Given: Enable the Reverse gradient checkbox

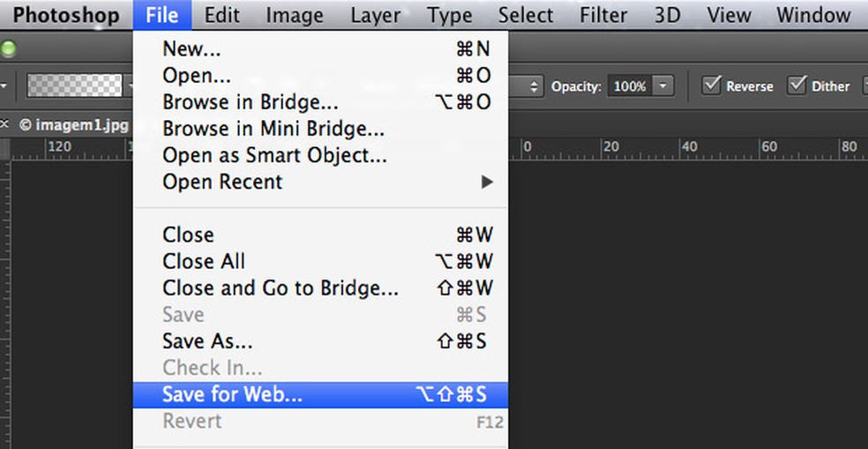Looking at the screenshot, I should pos(712,86).
